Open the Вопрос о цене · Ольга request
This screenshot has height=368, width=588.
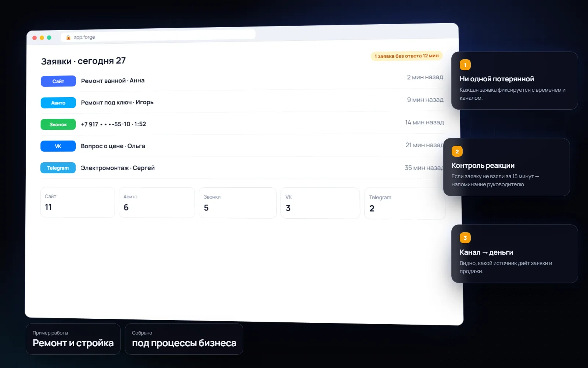click(x=242, y=146)
